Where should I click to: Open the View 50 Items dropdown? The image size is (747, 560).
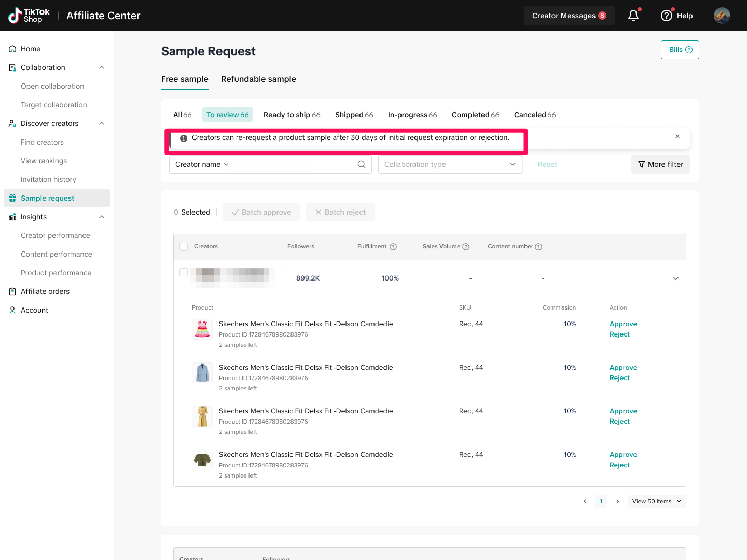point(656,501)
